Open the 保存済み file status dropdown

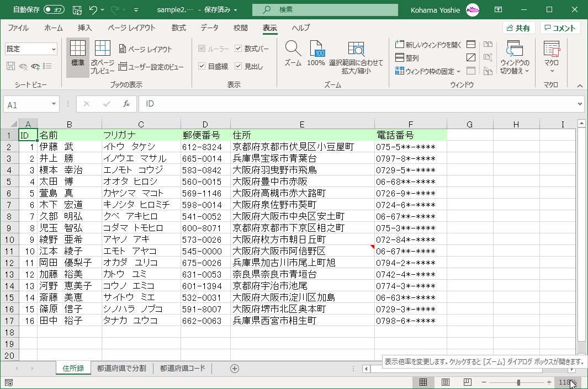click(220, 10)
